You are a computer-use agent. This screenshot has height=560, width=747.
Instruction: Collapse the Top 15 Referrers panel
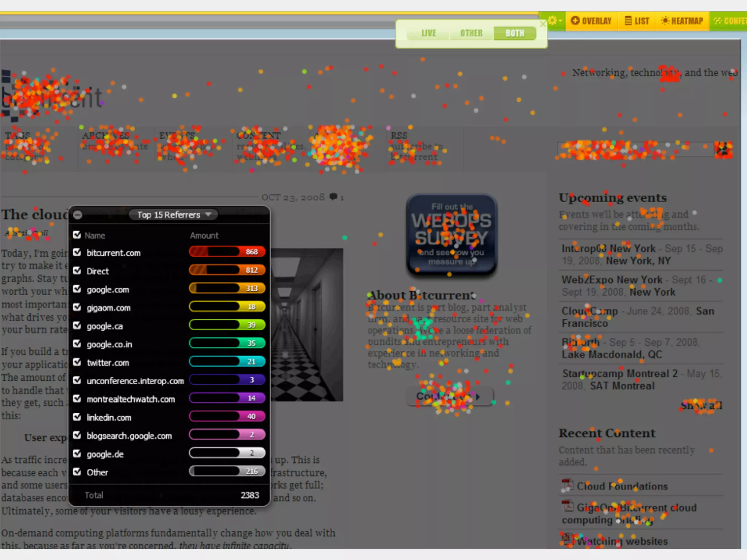[78, 215]
